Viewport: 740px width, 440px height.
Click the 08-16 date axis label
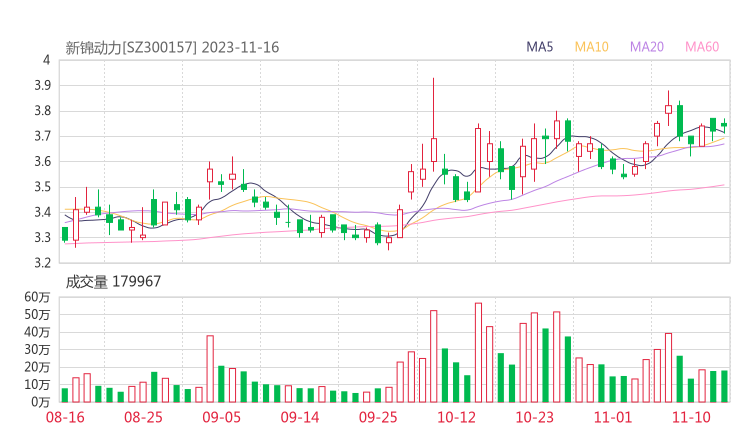coord(65,417)
